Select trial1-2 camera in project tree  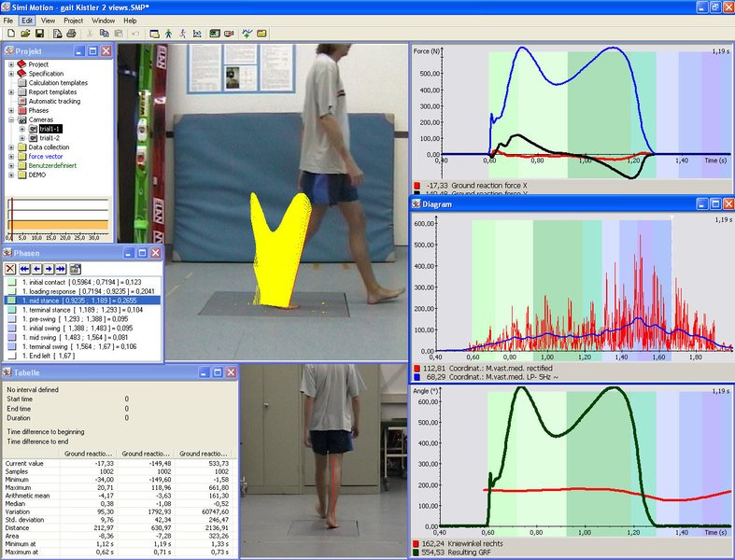click(50, 138)
